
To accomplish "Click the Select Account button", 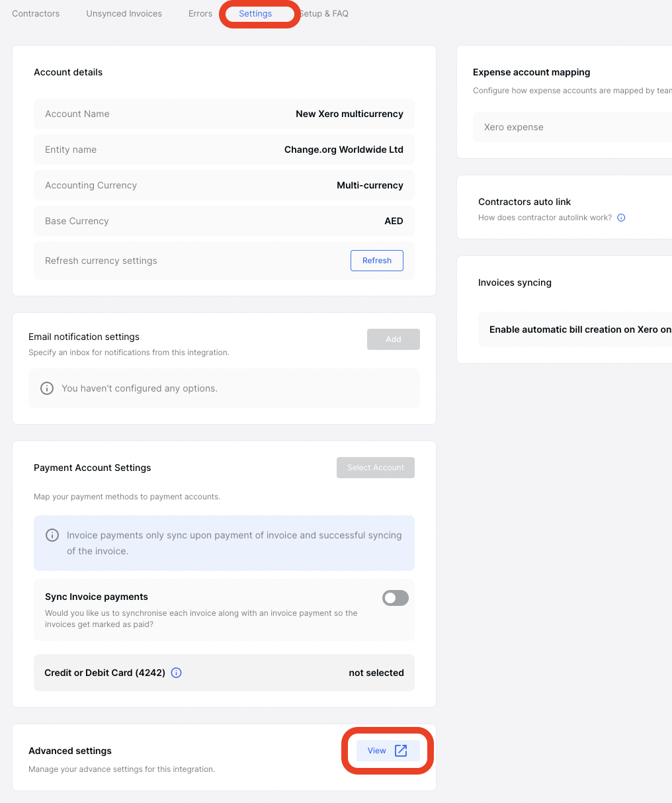I will point(375,468).
